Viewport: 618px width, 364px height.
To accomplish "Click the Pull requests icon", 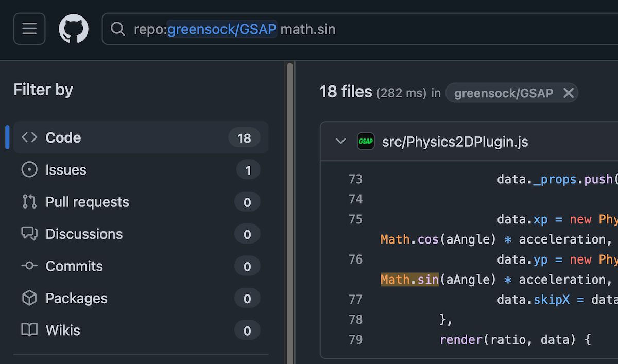I will point(29,202).
